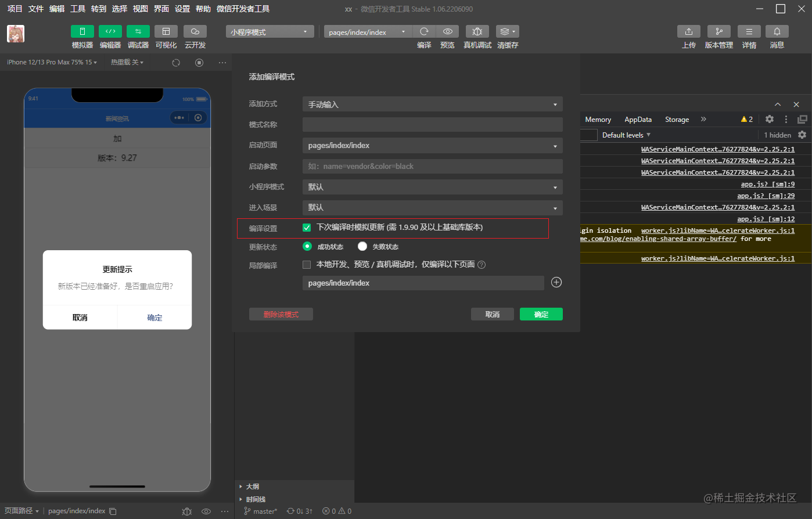Screen dimensions: 812x519
Task: Click the compile (编译) refresh icon
Action: (424, 31)
